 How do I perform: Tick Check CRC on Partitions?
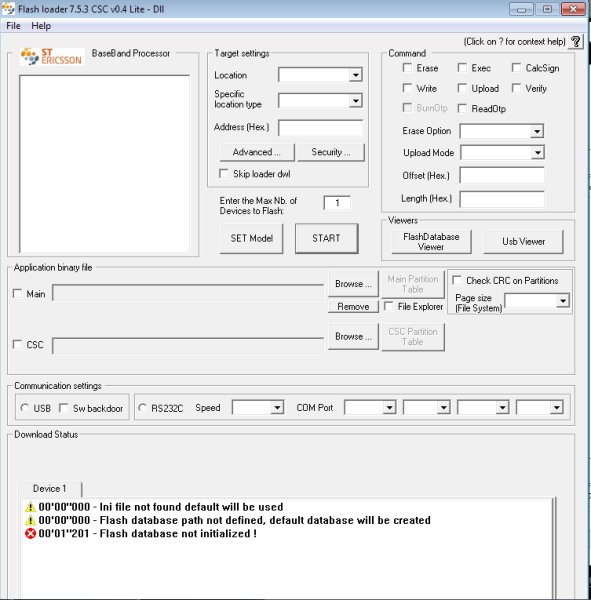tap(457, 280)
